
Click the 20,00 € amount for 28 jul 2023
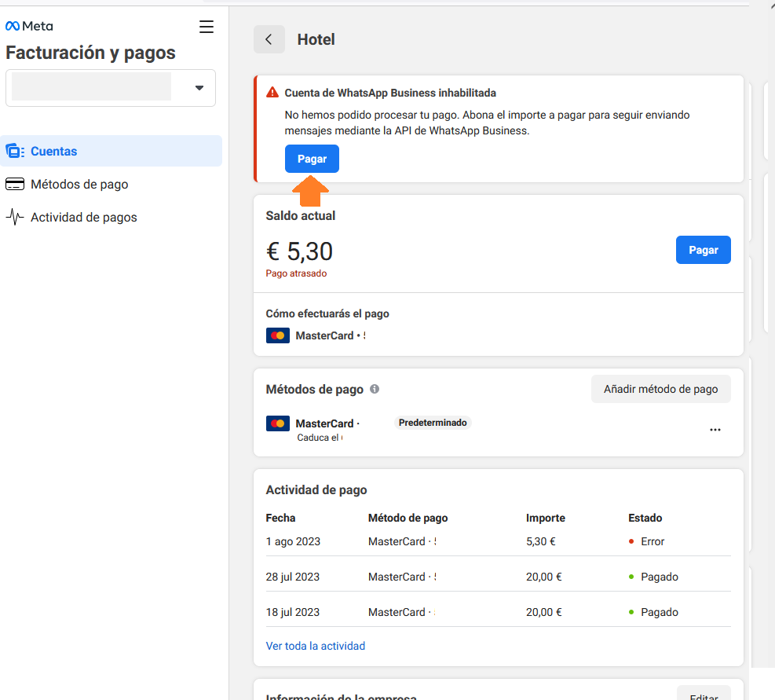543,577
